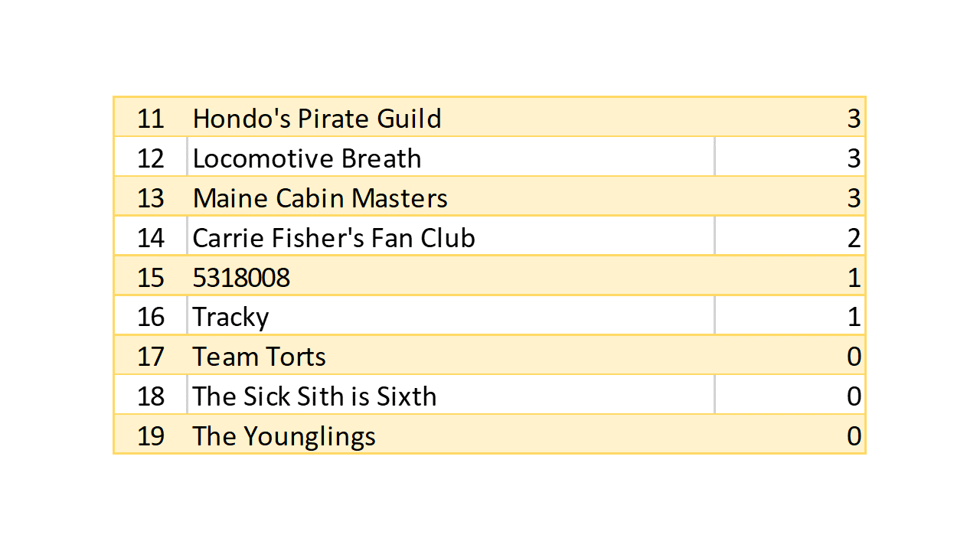Select rank number 17 cell

151,357
